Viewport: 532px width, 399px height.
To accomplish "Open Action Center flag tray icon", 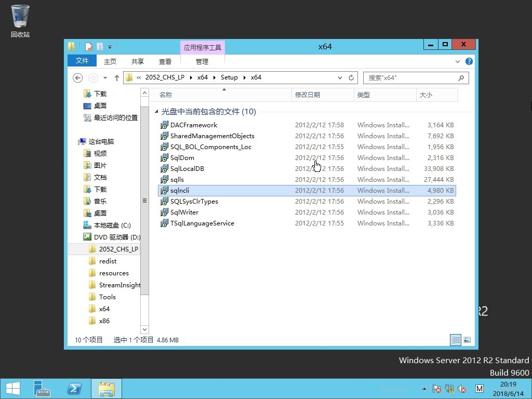I will coord(436,389).
